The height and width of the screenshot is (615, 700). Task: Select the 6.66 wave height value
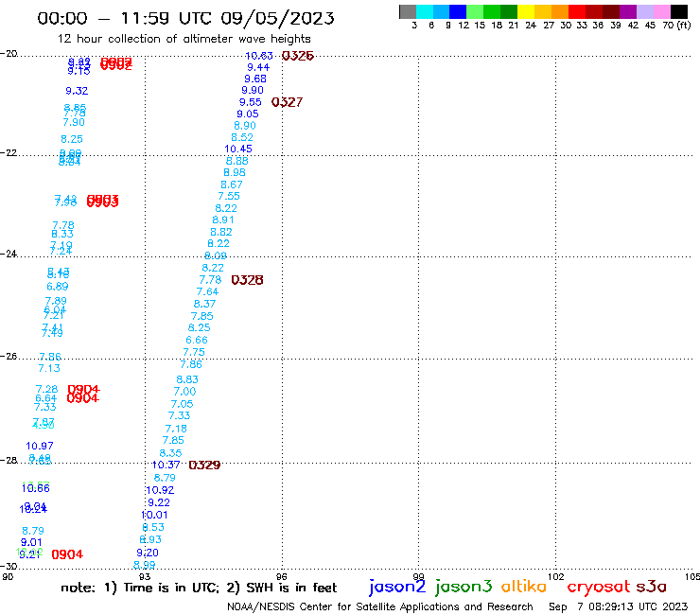197,341
